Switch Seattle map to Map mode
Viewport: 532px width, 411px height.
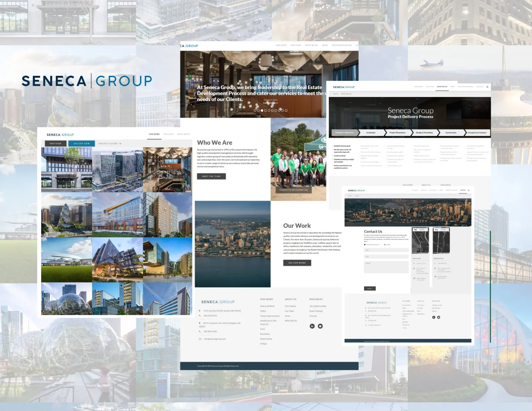point(415,230)
